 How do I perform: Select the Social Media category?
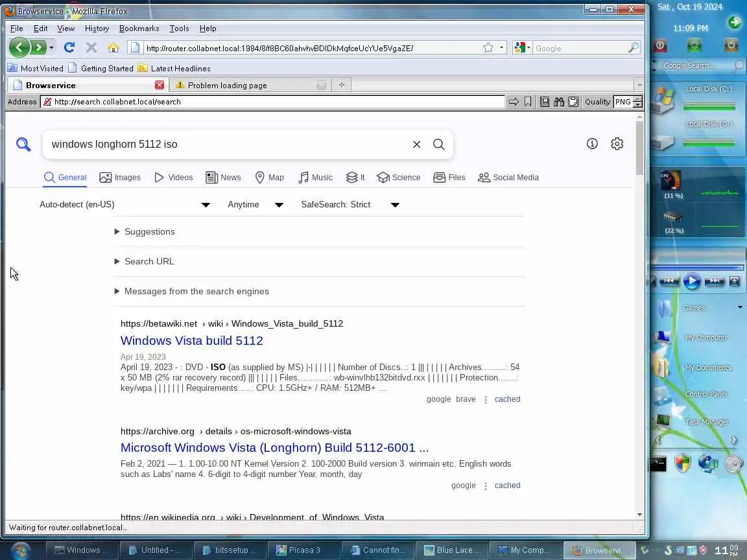tap(508, 178)
